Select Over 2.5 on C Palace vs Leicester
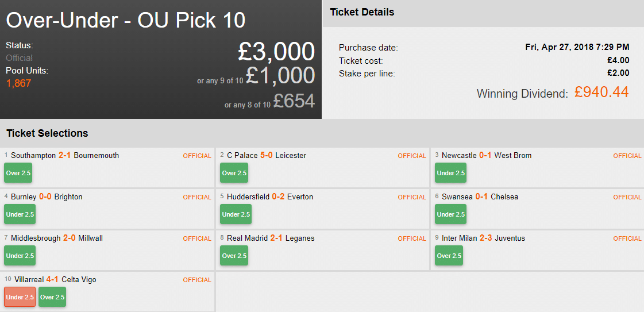Screen dimensions: 644x312 [234, 173]
